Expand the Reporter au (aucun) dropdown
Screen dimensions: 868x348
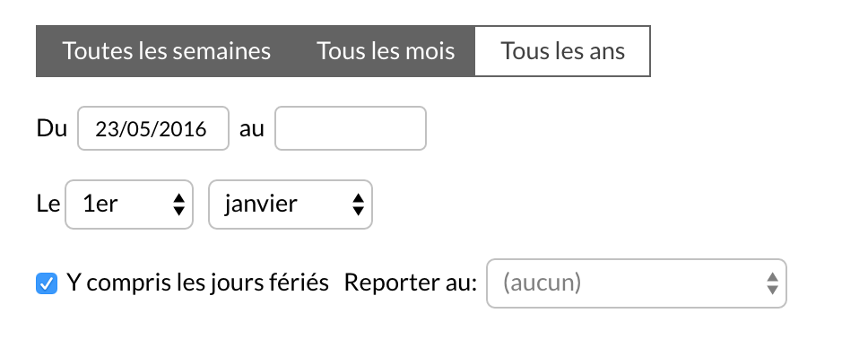coord(636,283)
